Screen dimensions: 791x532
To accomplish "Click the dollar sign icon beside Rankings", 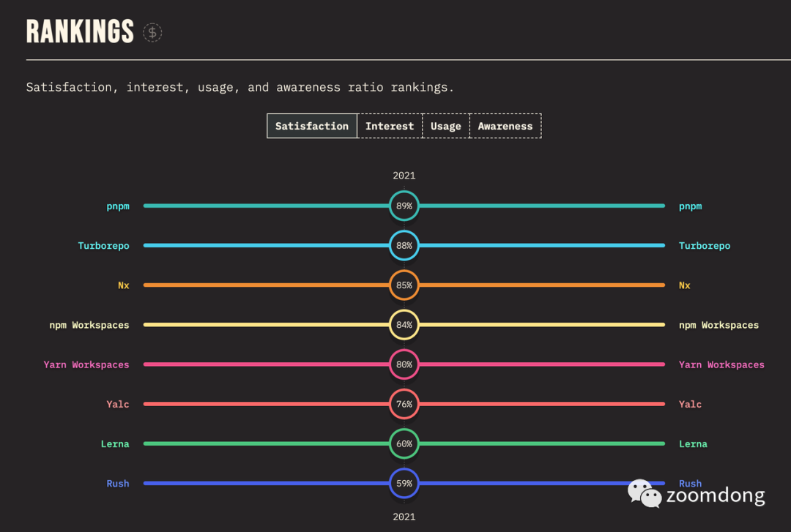I will coord(152,32).
